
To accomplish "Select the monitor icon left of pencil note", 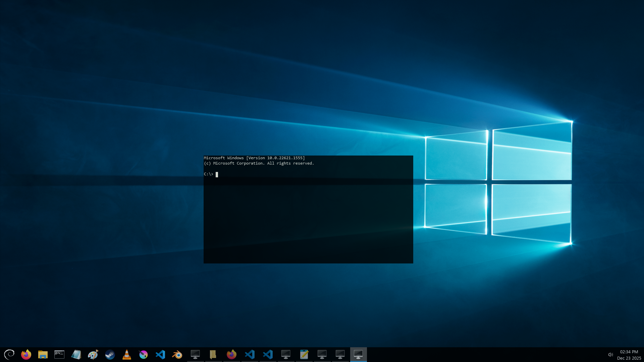I will point(286,354).
